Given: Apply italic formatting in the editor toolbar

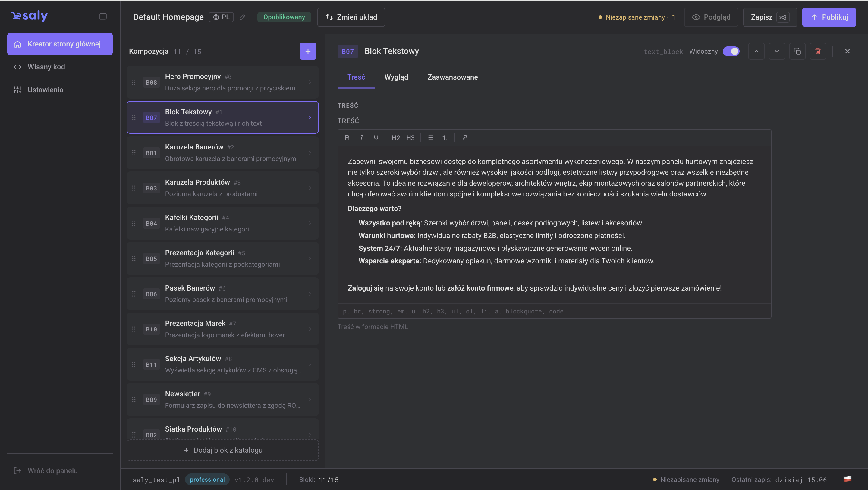Looking at the screenshot, I should pos(362,138).
